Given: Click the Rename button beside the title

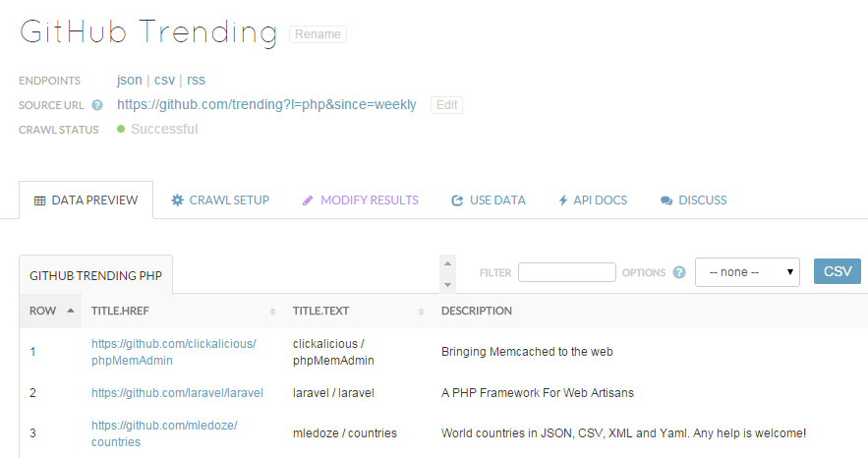Looking at the screenshot, I should pos(318,34).
